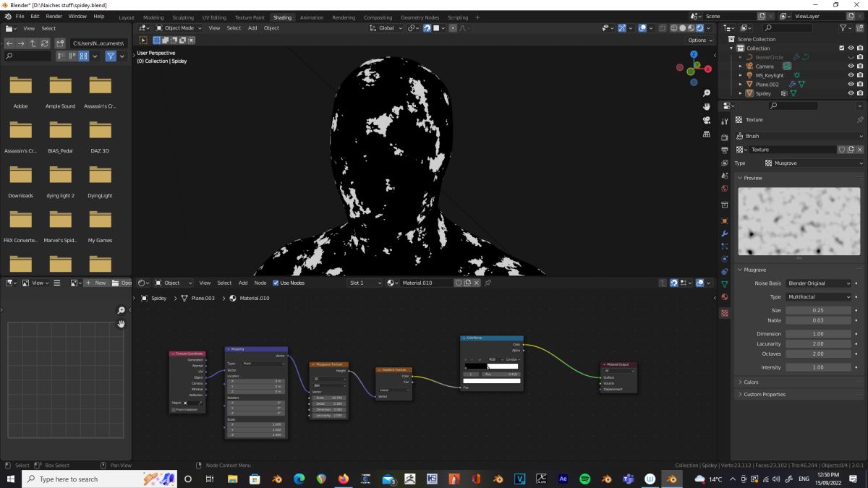Open the Noise Basis Blender Original dropdown
The image size is (868, 488).
819,283
